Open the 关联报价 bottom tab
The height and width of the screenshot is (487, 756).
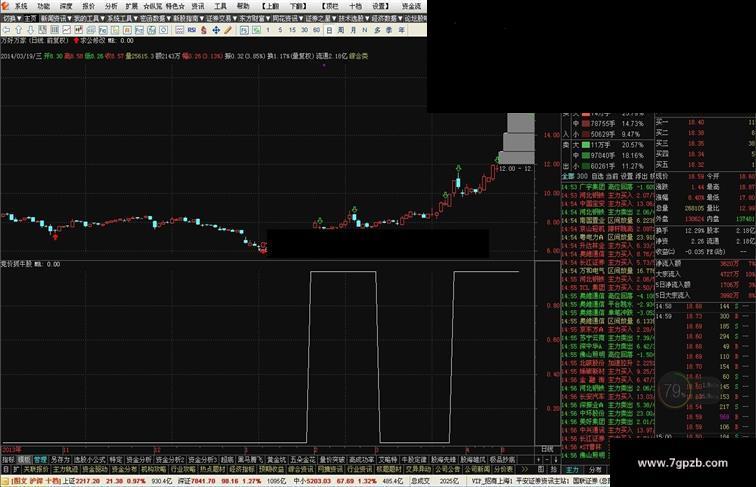click(36, 469)
